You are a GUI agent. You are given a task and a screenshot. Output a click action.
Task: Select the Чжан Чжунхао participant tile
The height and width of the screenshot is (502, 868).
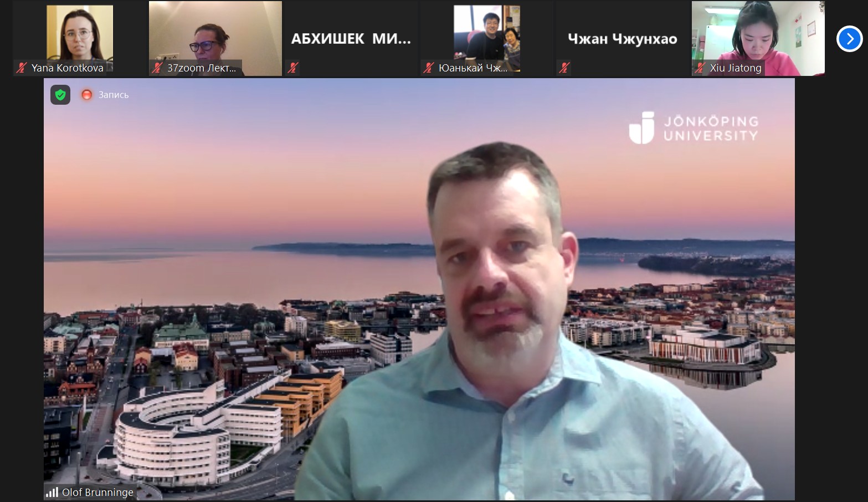pos(623,39)
